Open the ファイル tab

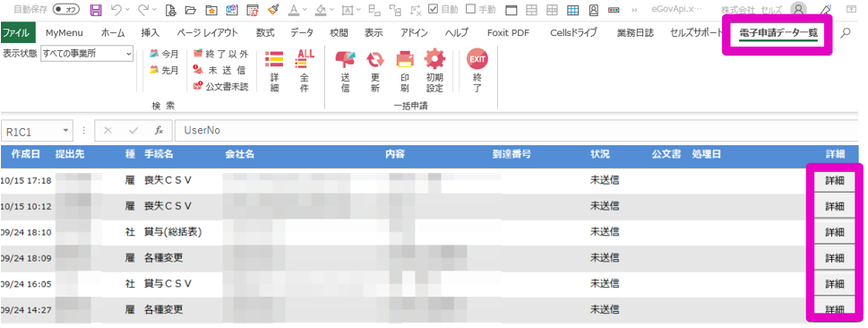coord(18,32)
